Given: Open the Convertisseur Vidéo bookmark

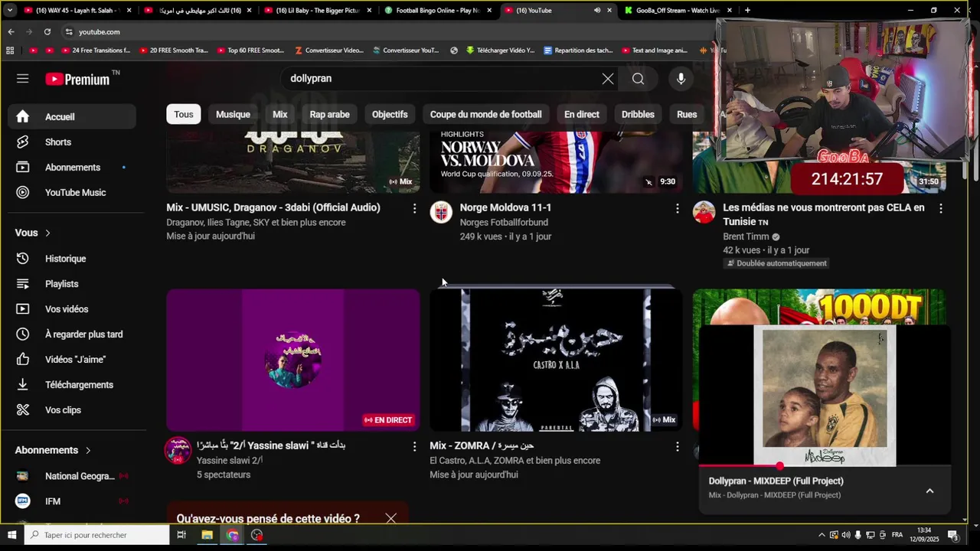Looking at the screenshot, I should click(x=328, y=51).
